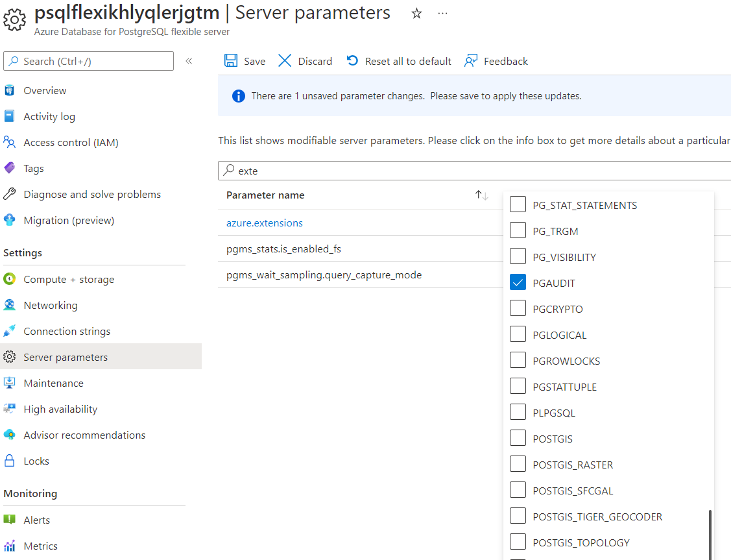The width and height of the screenshot is (731, 560).
Task: Open the Networking settings icon
Action: point(12,305)
